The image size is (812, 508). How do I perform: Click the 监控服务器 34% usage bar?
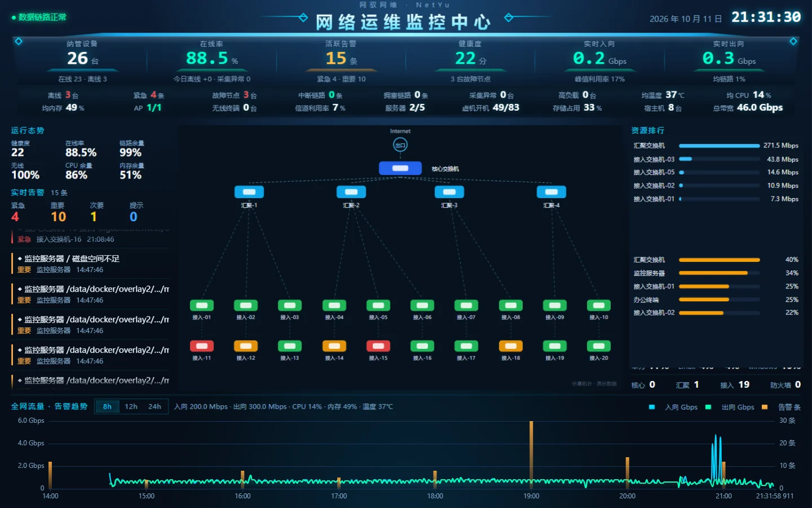[720, 273]
